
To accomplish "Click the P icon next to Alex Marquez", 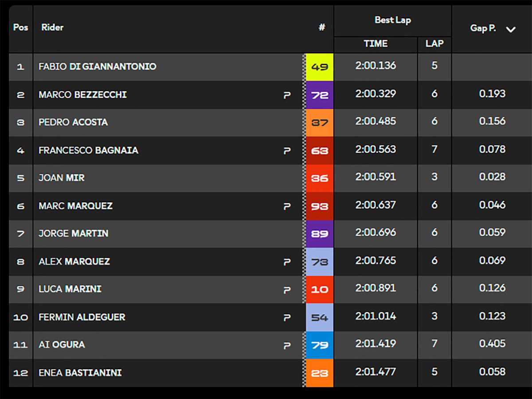I will (x=287, y=262).
